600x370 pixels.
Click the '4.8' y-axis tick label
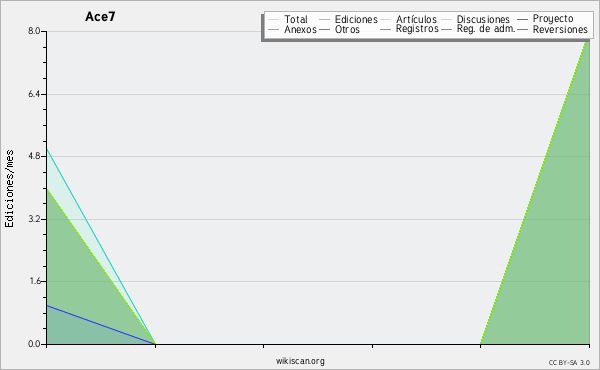coord(34,156)
